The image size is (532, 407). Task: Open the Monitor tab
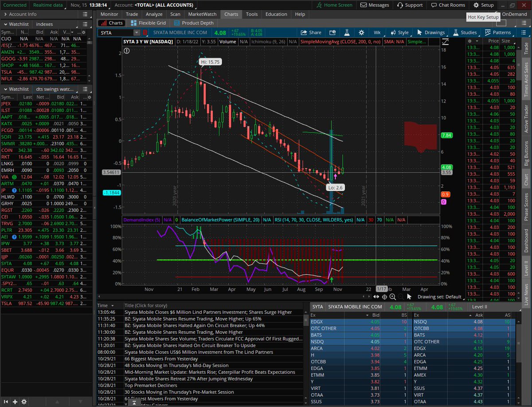pyautogui.click(x=109, y=14)
